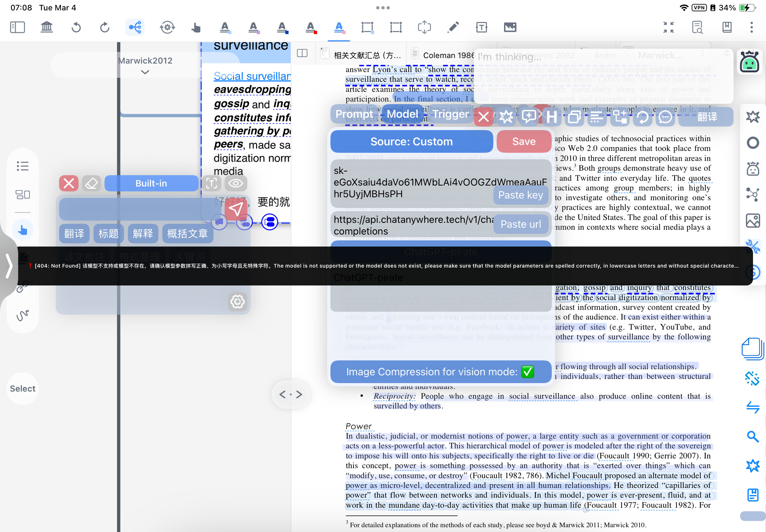Viewport: 766px width, 532px height.
Task: Toggle the rectangle selection tool
Action: coord(396,27)
